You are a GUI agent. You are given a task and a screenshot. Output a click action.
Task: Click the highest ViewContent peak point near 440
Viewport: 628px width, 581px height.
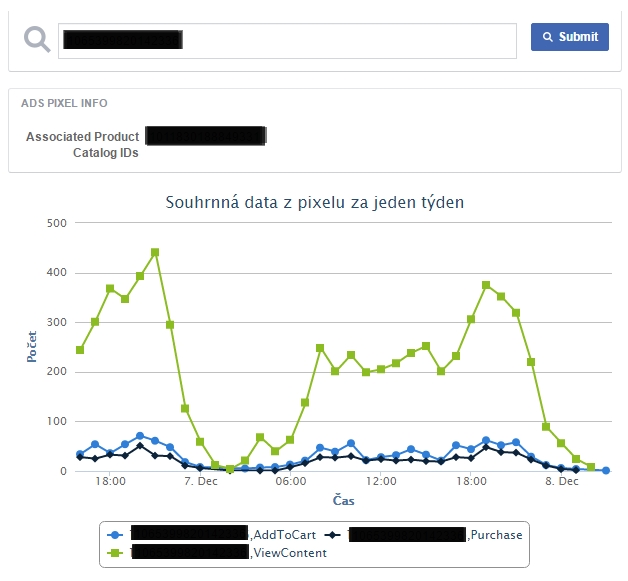pos(155,252)
